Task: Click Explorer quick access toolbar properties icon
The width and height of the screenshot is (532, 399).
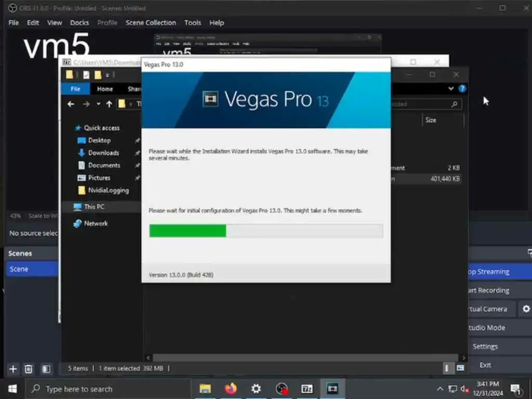Action: coord(86,75)
